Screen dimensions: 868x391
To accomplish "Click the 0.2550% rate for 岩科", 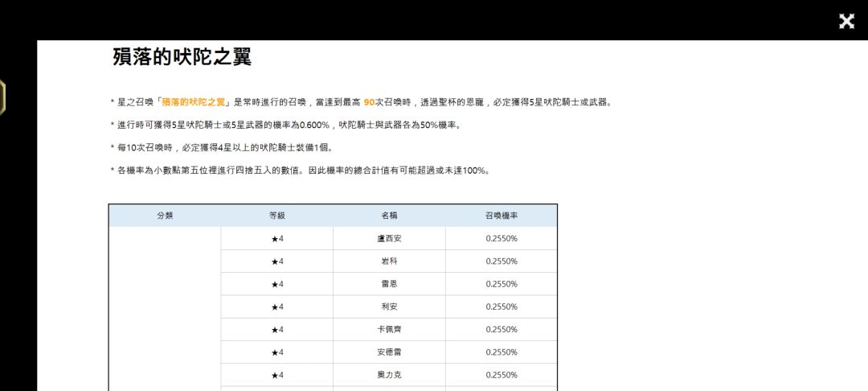I will click(x=502, y=261).
